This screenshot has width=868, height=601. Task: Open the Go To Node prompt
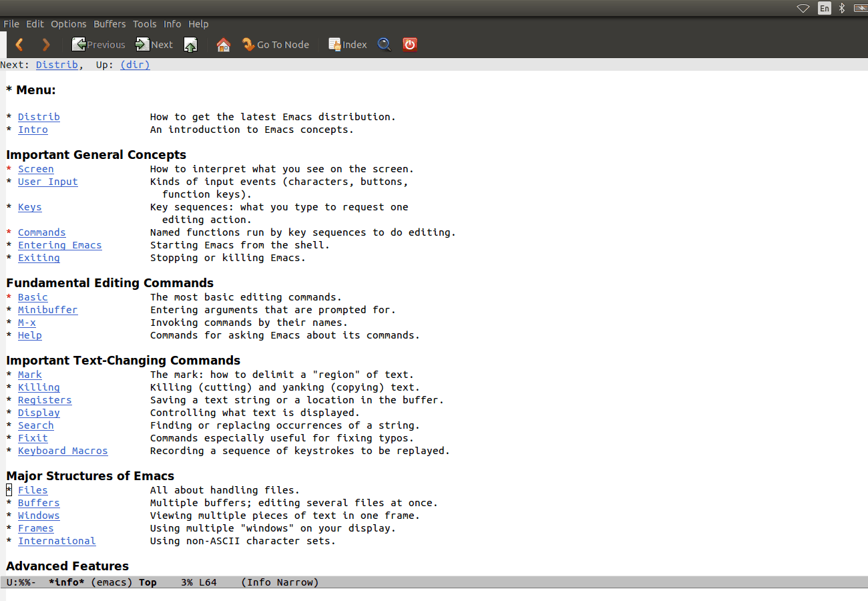coord(276,45)
